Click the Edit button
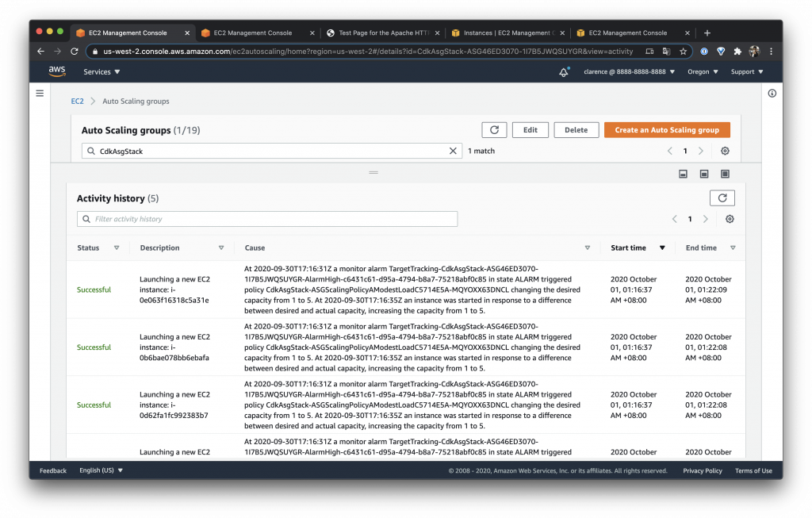The image size is (812, 518). click(530, 130)
